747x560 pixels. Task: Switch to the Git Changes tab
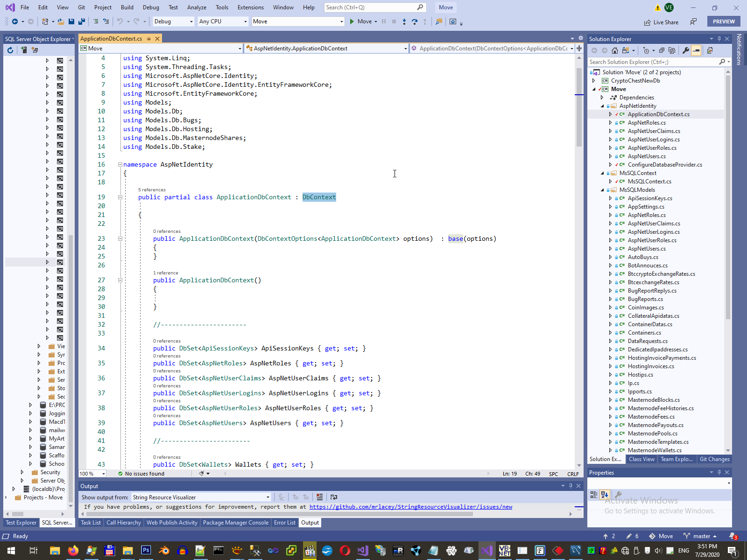click(x=714, y=459)
